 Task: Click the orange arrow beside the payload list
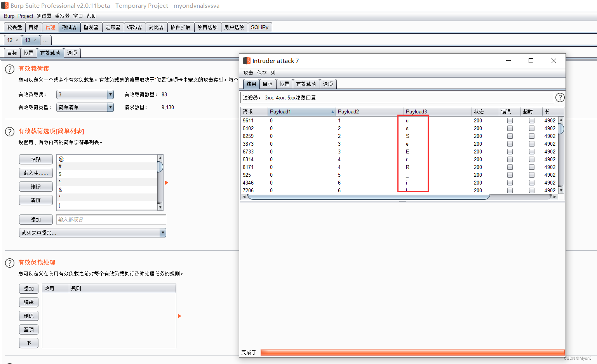coord(167,183)
